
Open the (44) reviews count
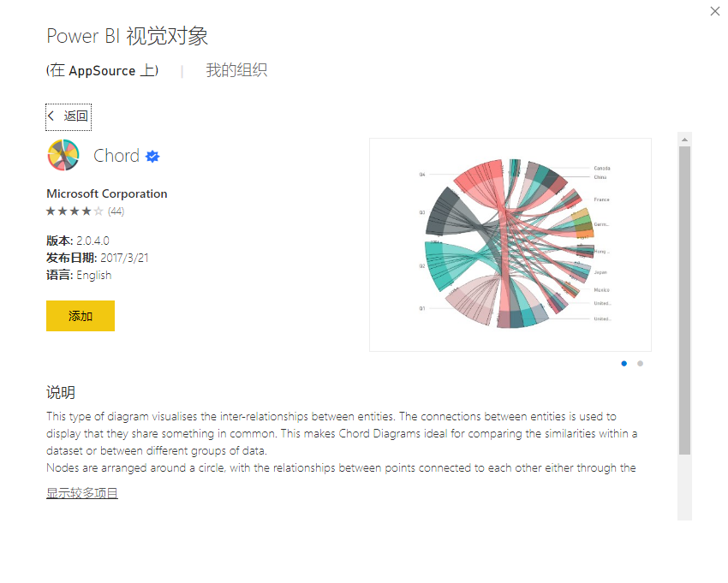[116, 211]
